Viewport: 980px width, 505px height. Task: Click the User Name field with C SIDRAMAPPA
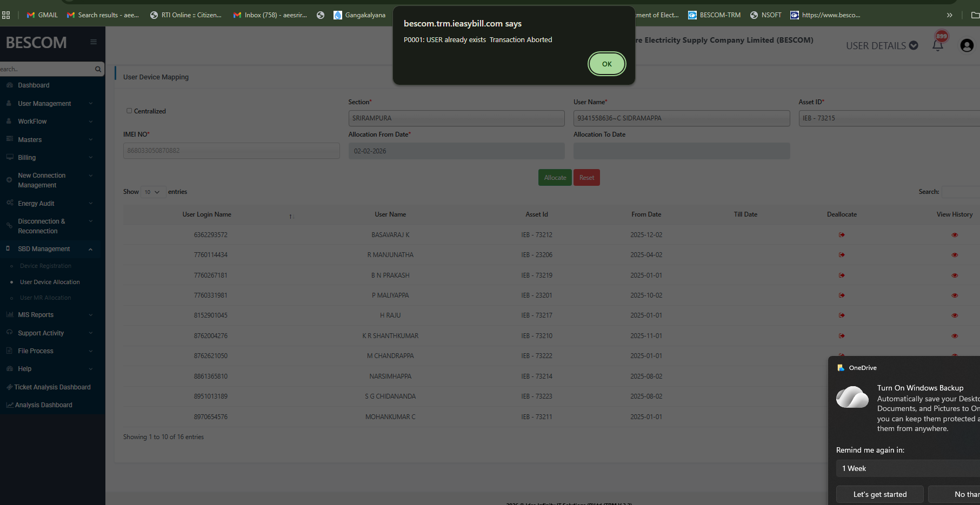click(682, 118)
